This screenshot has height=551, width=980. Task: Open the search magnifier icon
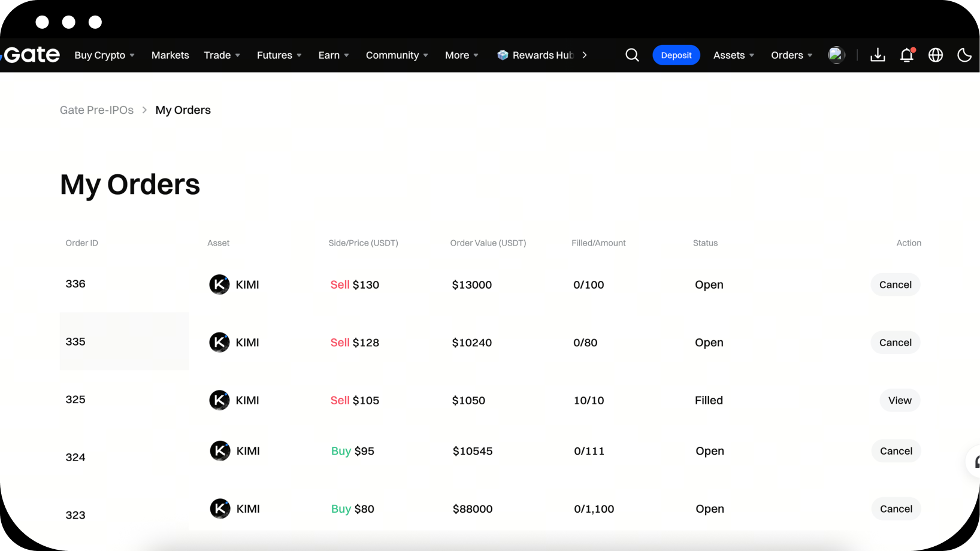click(632, 55)
